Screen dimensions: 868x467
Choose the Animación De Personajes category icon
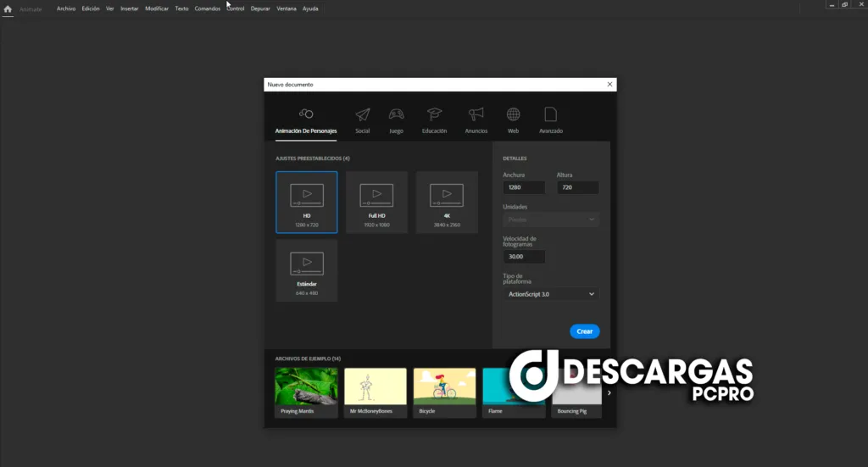(x=306, y=114)
